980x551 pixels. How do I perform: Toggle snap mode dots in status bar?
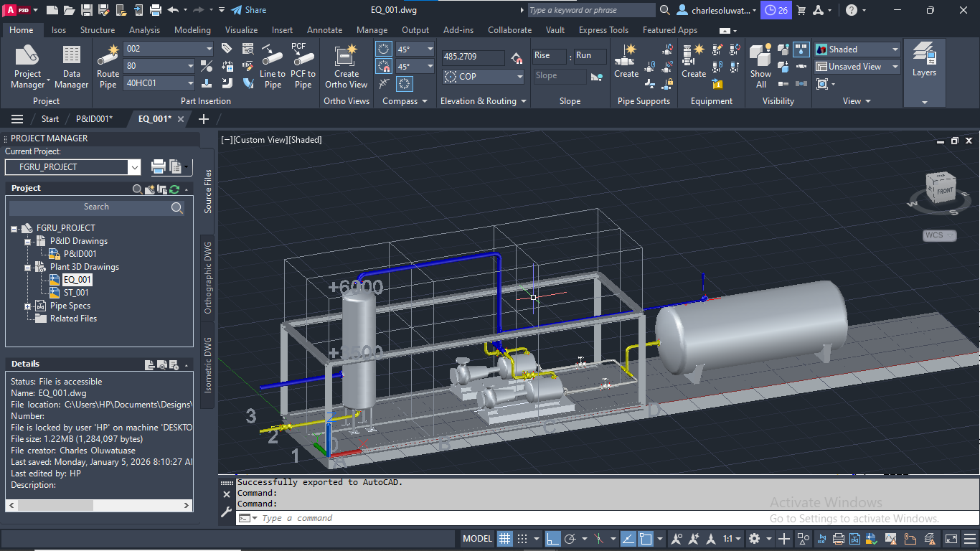coord(523,538)
